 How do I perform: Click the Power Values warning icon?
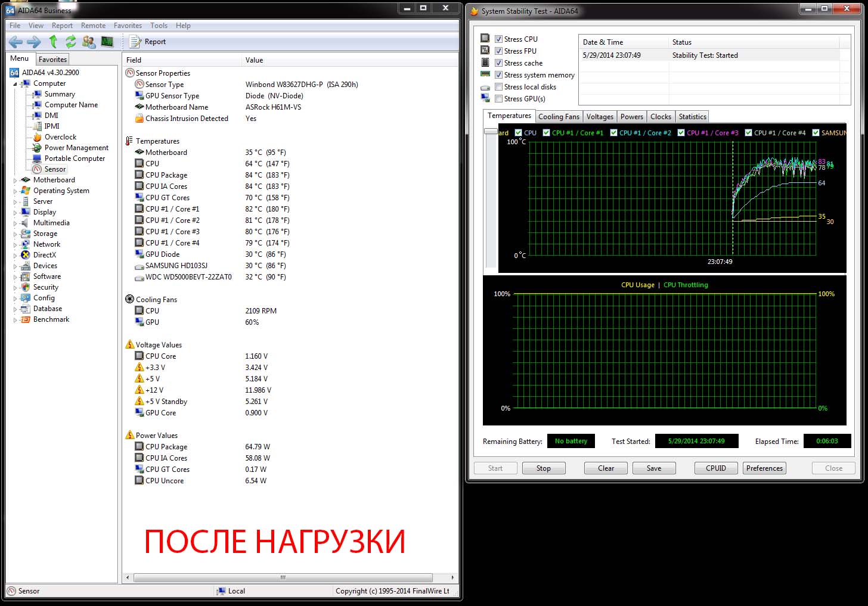pyautogui.click(x=129, y=435)
